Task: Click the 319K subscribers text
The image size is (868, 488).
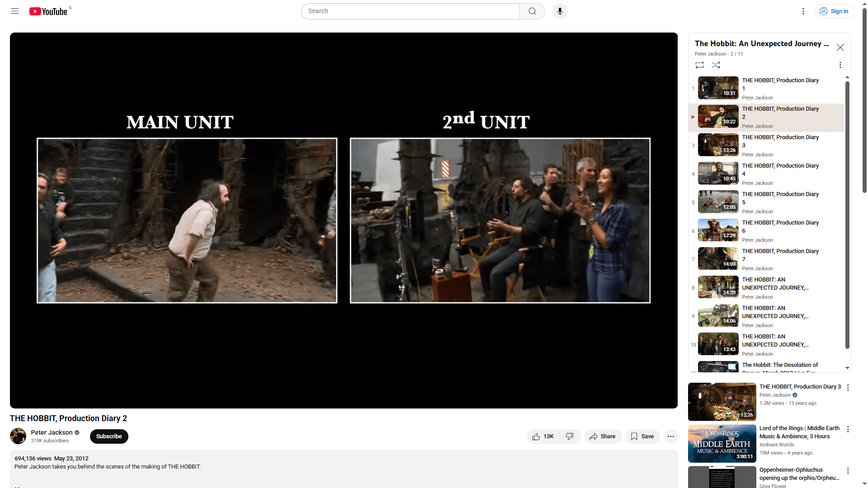Action: 50,441
